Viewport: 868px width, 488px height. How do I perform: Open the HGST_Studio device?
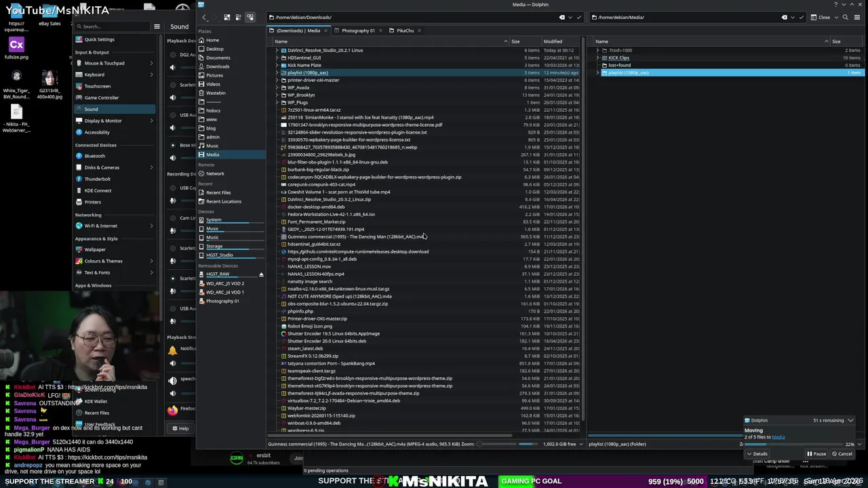(231, 255)
